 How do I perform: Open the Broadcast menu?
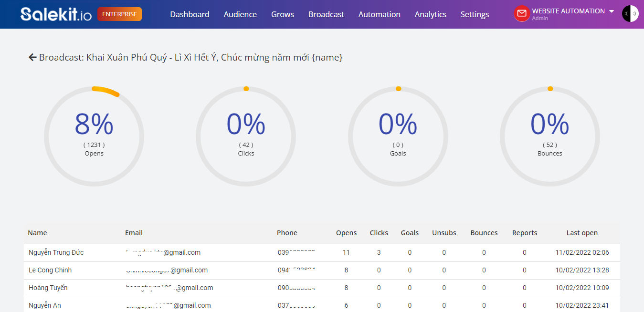(x=326, y=14)
